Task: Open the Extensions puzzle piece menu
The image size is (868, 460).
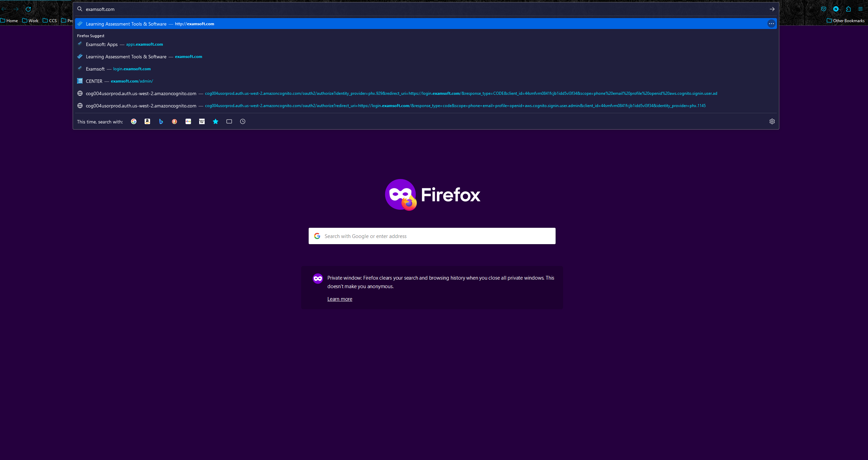Action: click(848, 9)
